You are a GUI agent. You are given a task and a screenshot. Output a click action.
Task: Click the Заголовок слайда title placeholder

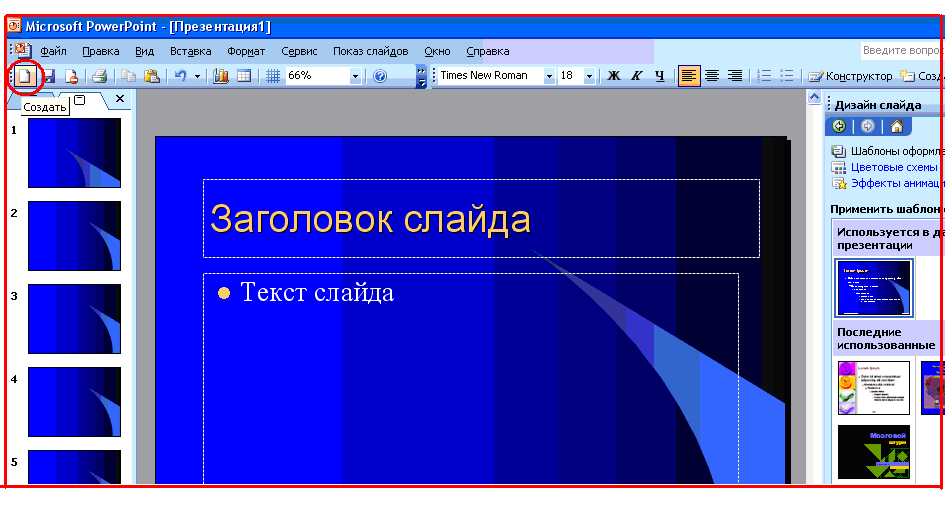coord(481,218)
